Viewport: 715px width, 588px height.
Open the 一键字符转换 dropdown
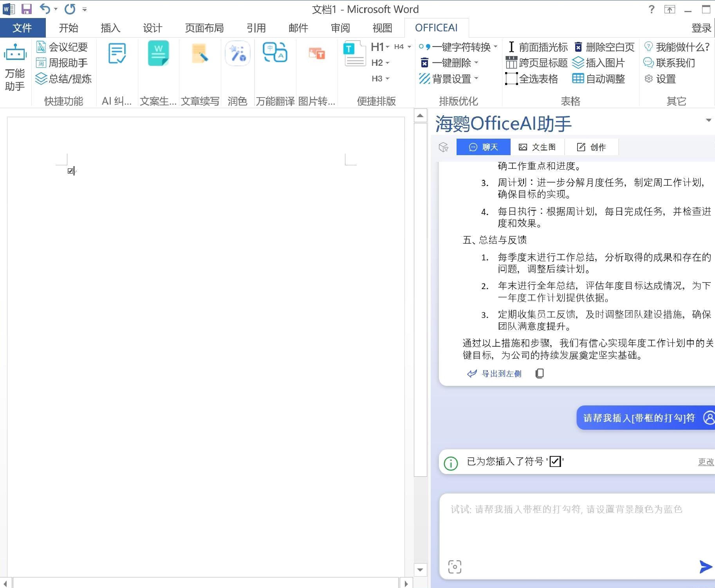coord(496,47)
